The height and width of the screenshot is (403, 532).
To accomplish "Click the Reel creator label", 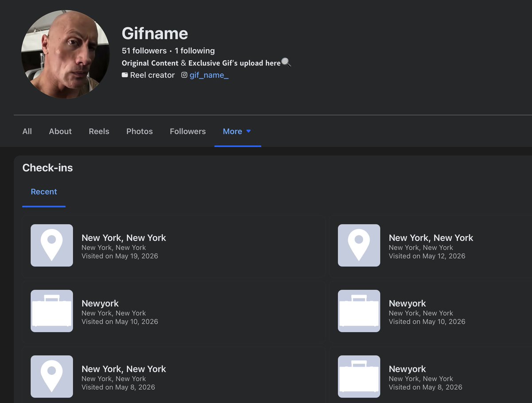I will tap(153, 75).
